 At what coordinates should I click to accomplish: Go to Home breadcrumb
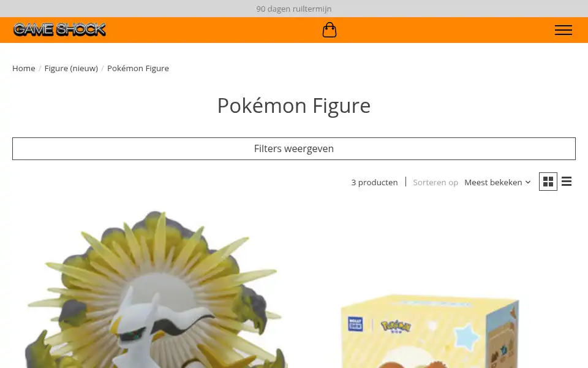click(24, 68)
